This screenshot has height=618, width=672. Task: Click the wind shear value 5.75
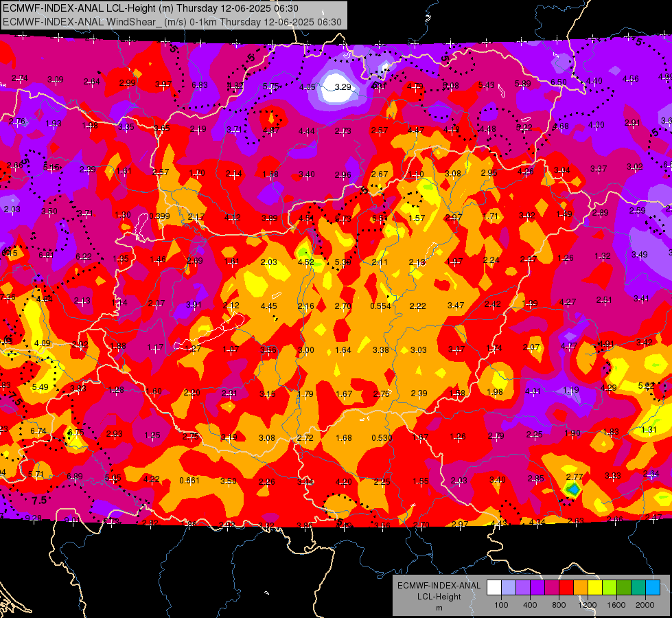point(271,87)
